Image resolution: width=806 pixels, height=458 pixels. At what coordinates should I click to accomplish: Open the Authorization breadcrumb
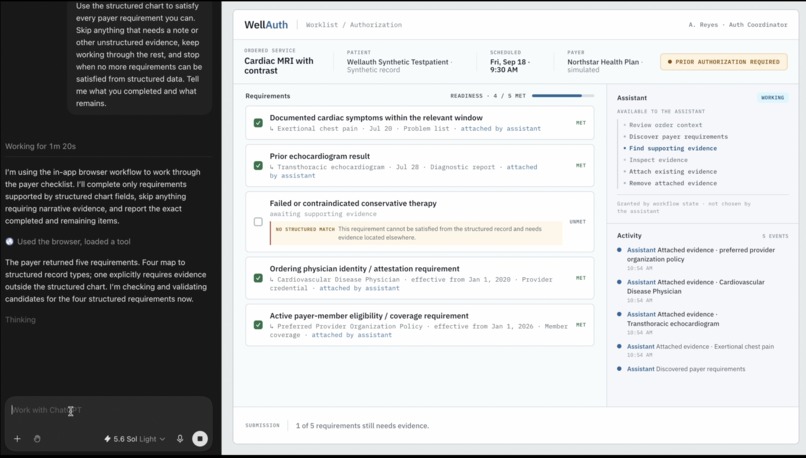click(x=376, y=25)
